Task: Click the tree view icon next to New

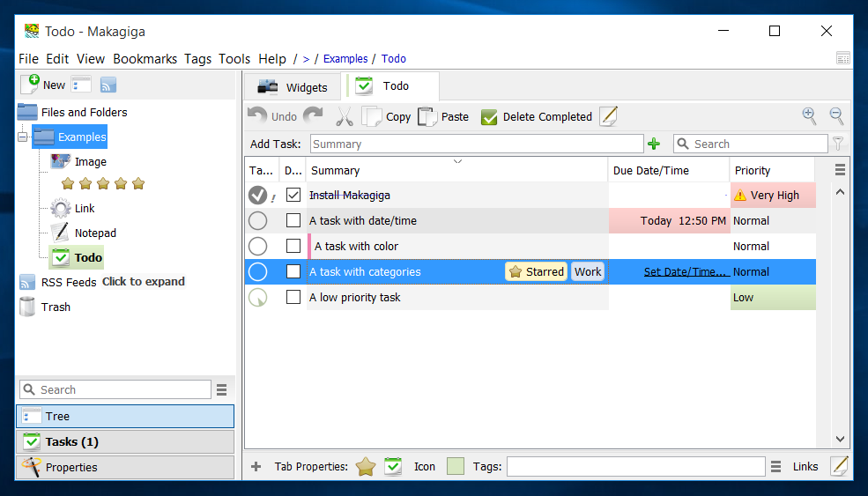Action: [x=81, y=85]
